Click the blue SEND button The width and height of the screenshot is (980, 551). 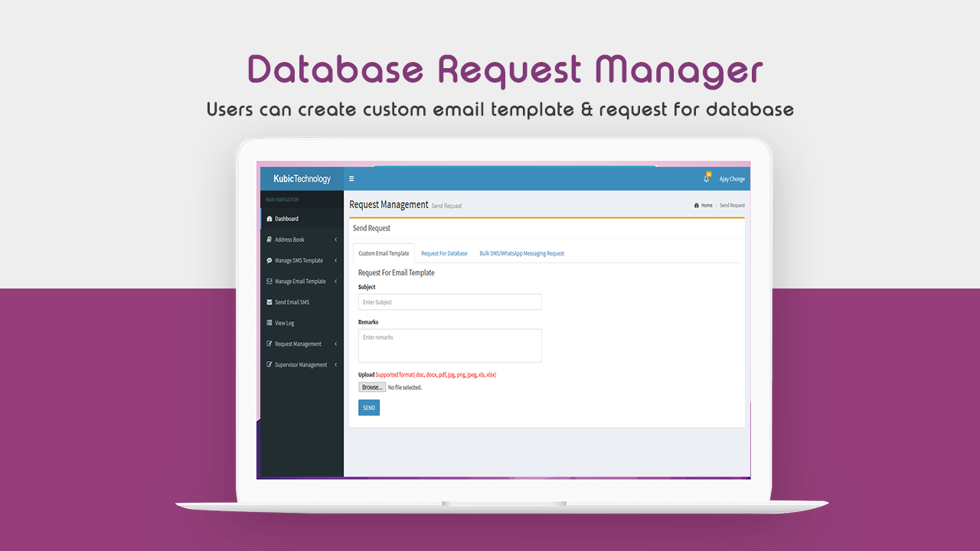[x=369, y=408]
